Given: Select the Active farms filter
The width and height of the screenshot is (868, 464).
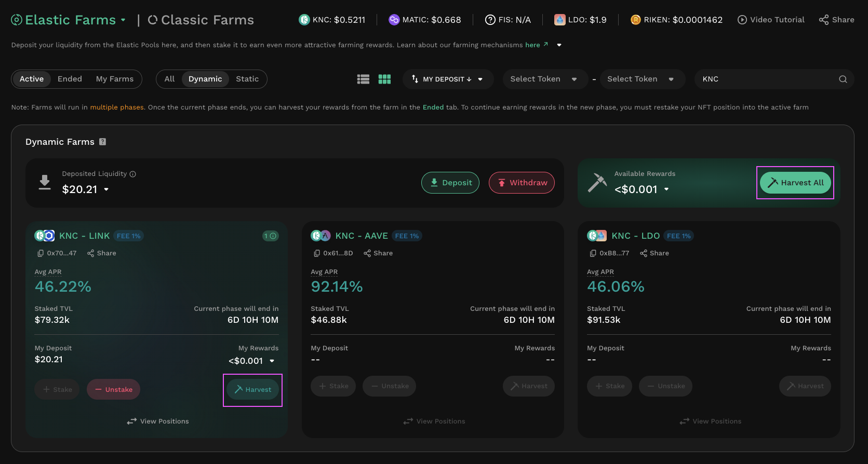Looking at the screenshot, I should [32, 79].
